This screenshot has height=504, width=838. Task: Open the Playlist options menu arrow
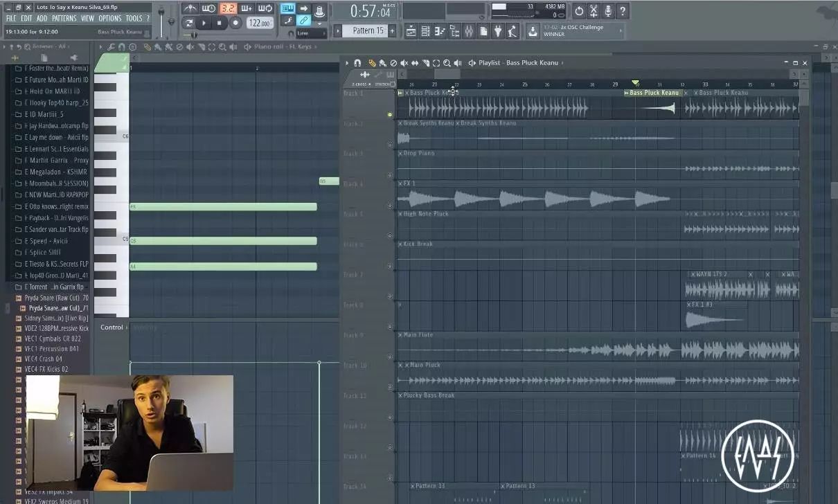[x=347, y=63]
